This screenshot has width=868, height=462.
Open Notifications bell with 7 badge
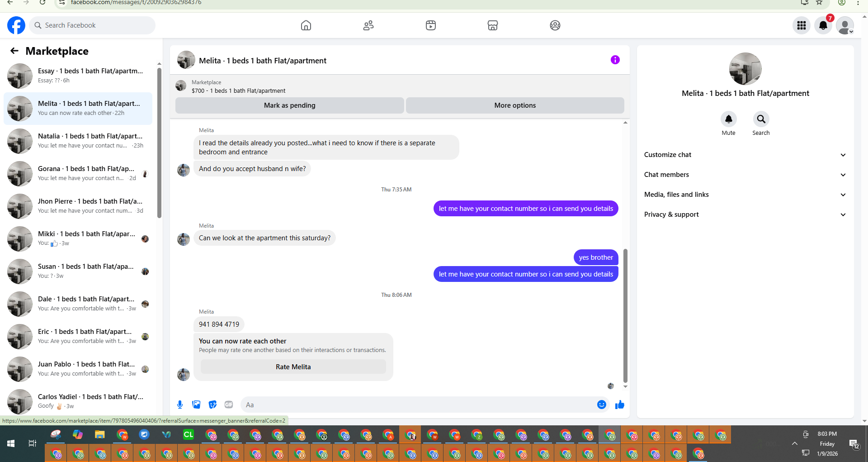pos(823,25)
